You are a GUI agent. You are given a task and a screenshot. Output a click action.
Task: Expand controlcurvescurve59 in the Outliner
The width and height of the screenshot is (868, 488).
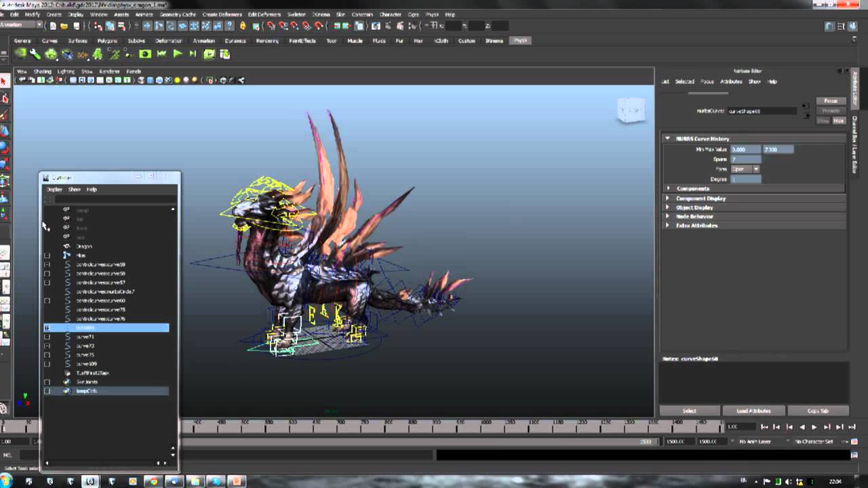pyautogui.click(x=47, y=264)
